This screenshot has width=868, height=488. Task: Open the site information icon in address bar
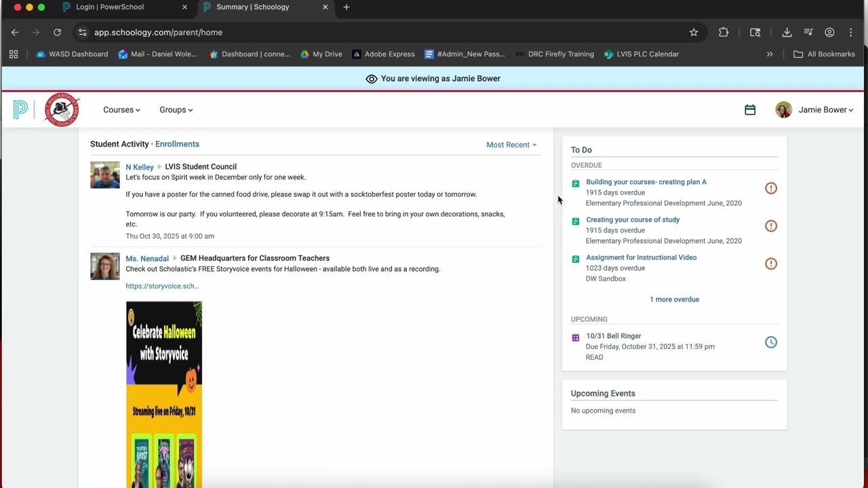tap(82, 33)
